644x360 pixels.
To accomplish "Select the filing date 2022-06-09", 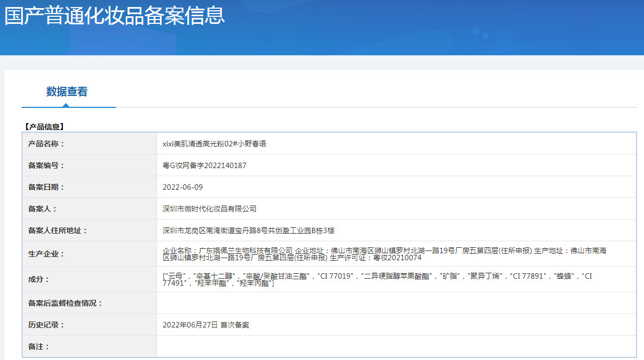I will (183, 187).
